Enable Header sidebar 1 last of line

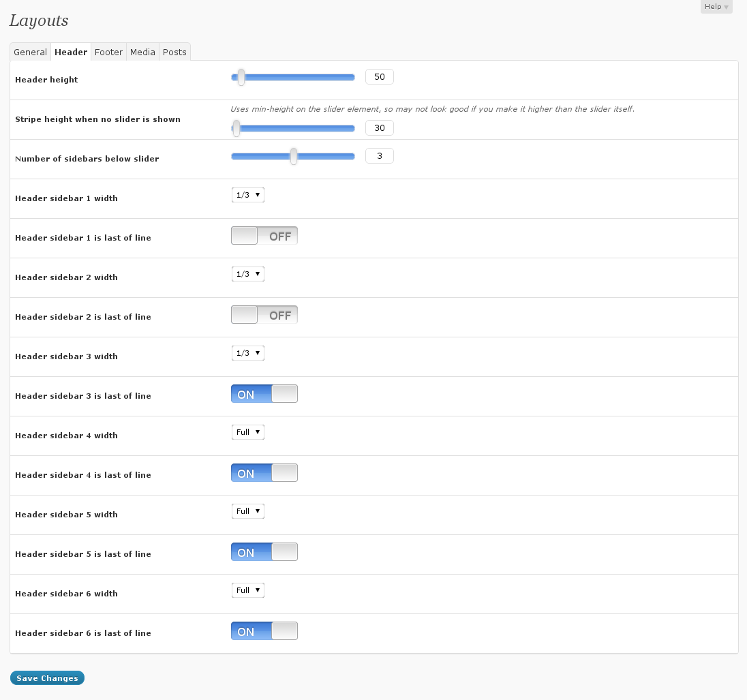[264, 236]
